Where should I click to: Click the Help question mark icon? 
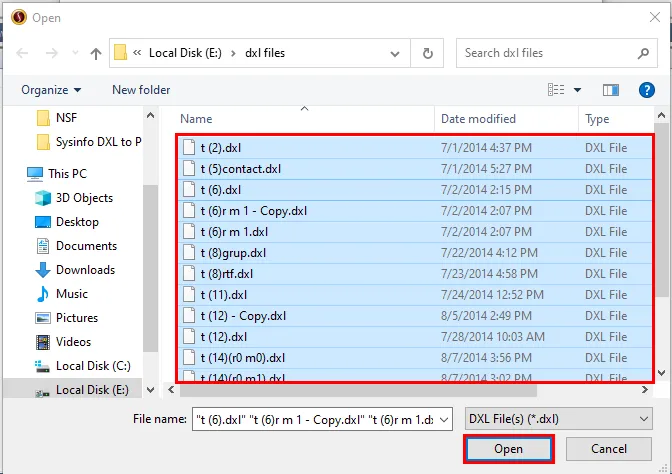pyautogui.click(x=646, y=90)
